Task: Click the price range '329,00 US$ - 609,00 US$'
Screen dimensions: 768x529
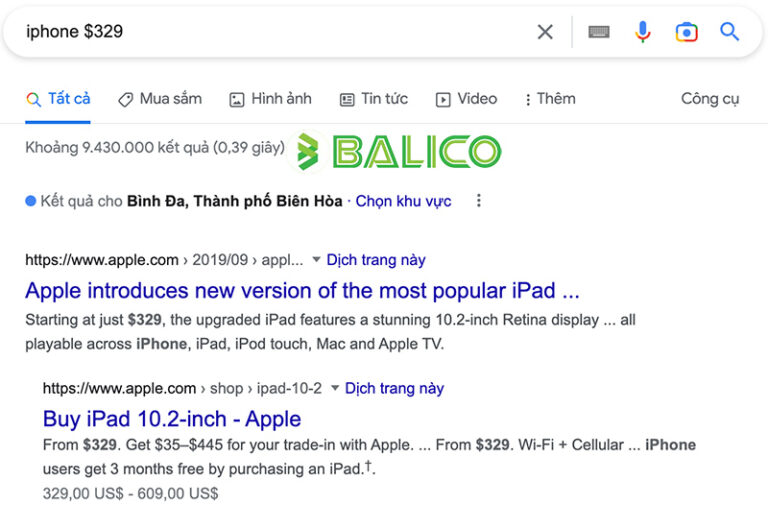Action: [x=130, y=493]
